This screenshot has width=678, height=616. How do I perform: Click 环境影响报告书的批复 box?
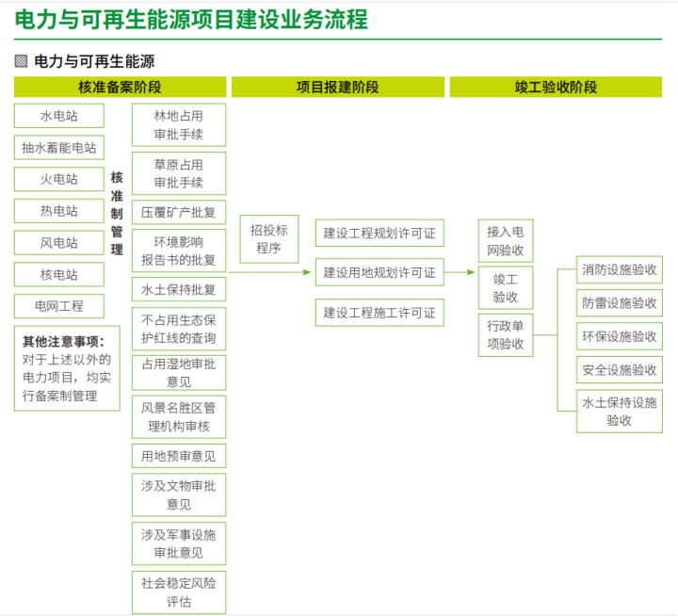click(x=179, y=250)
